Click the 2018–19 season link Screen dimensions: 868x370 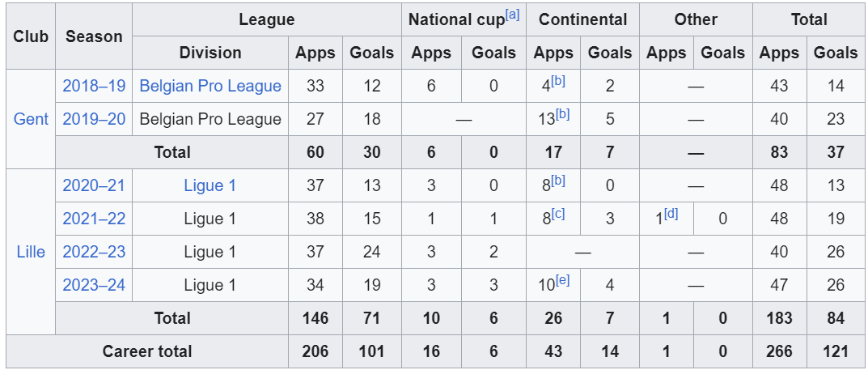click(x=94, y=86)
